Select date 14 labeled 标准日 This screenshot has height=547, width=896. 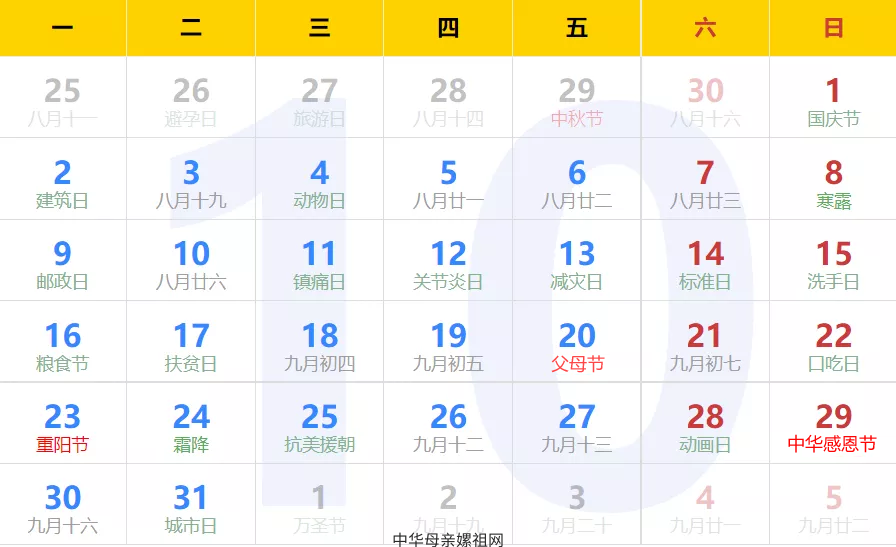pos(706,261)
